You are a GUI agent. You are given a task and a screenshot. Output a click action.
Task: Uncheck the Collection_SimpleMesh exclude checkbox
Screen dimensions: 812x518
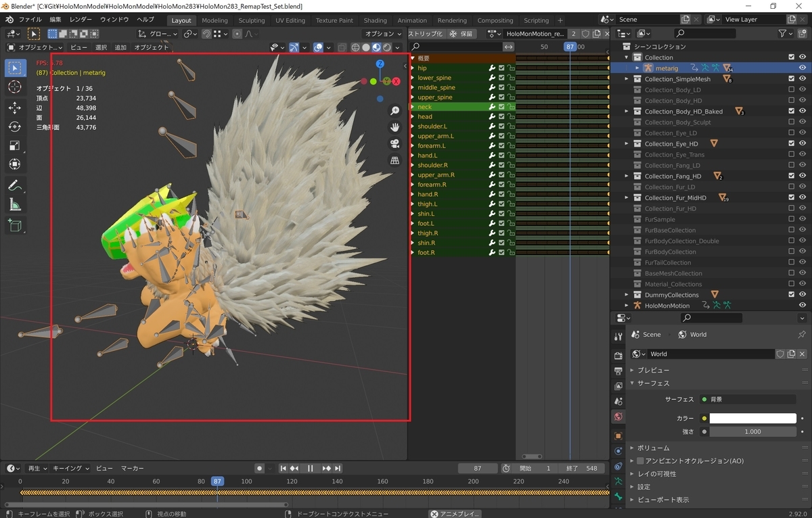(x=791, y=79)
